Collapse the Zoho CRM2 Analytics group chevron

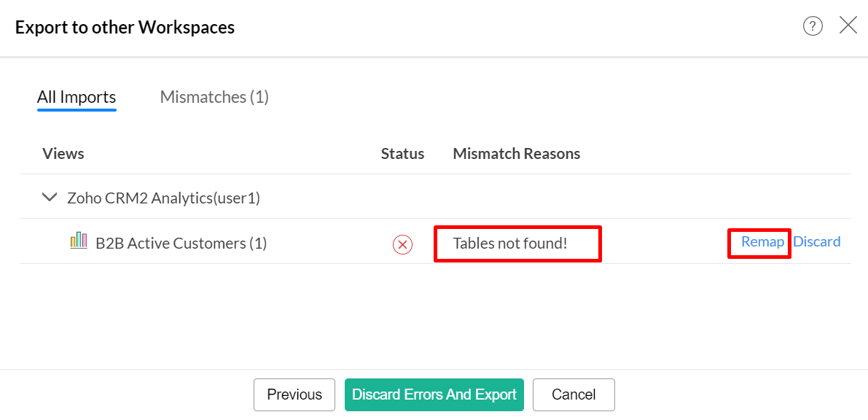(x=50, y=197)
